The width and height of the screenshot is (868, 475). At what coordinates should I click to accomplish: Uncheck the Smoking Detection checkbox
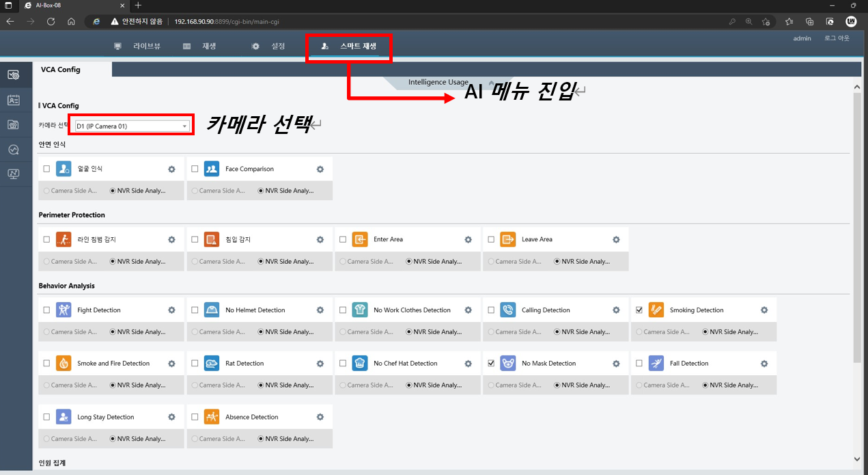(639, 310)
